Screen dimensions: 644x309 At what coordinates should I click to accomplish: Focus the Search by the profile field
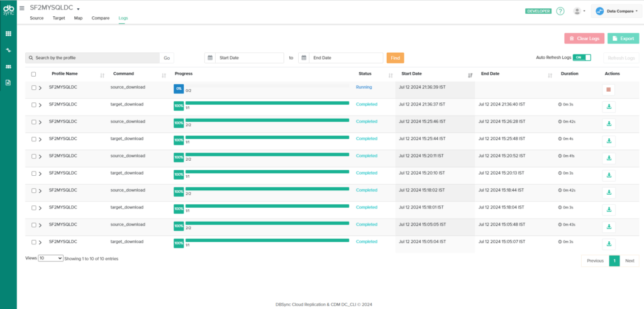(x=92, y=58)
